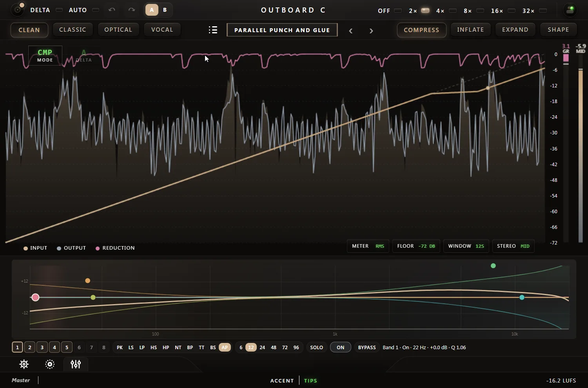Select the CLEAN style tab
This screenshot has height=388, width=588.
coord(29,30)
